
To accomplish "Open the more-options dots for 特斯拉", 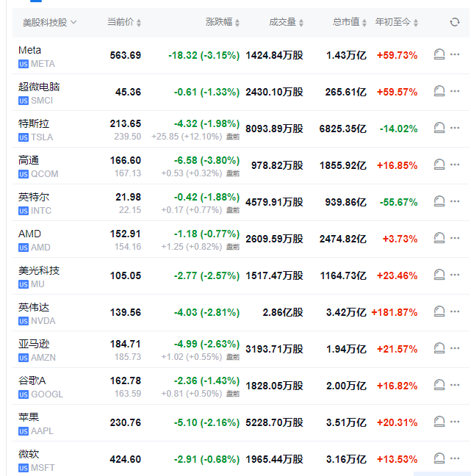I will pos(455,128).
